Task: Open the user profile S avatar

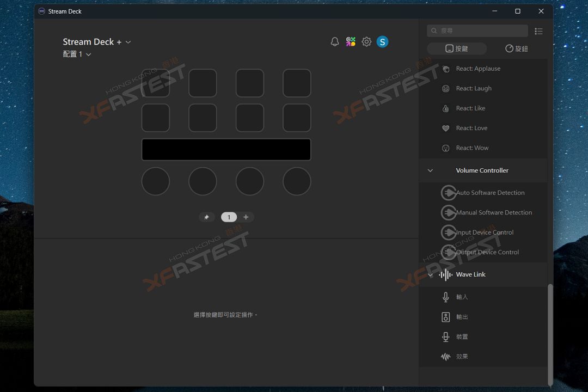Action: [x=382, y=41]
